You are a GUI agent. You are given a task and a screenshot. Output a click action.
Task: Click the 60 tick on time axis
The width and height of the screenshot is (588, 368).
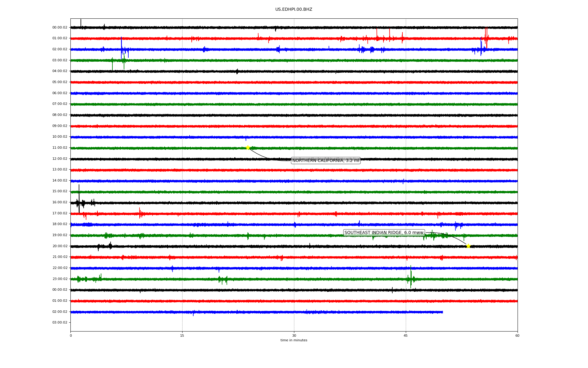pyautogui.click(x=517, y=335)
